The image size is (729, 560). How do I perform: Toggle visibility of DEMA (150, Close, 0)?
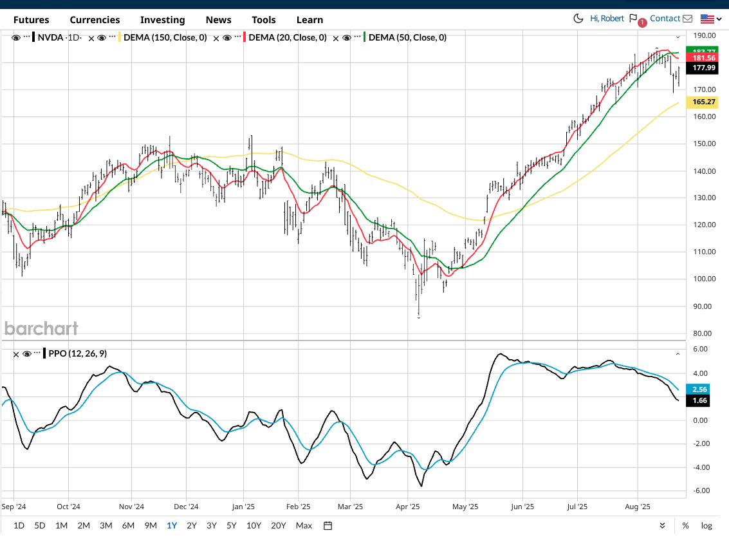tap(102, 38)
